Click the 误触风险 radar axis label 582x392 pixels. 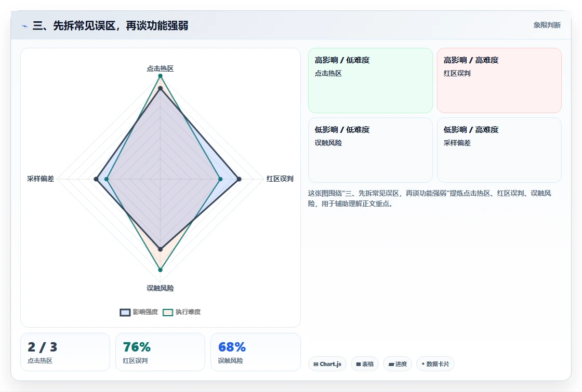(161, 288)
